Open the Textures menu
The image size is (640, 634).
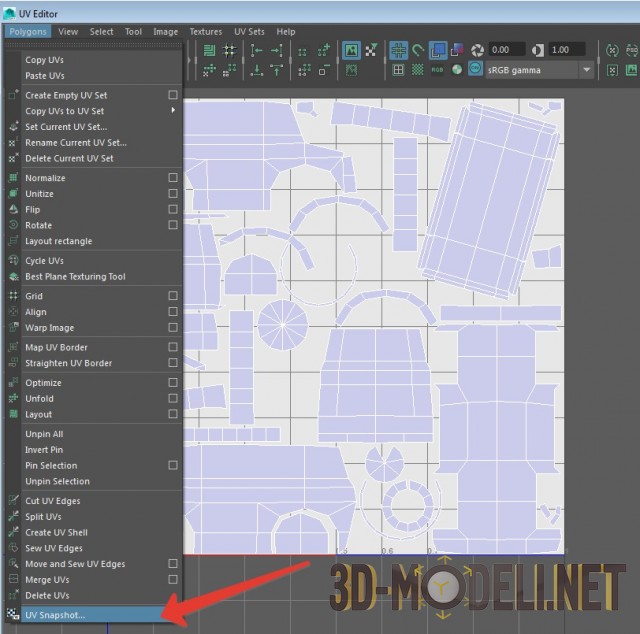(x=206, y=31)
